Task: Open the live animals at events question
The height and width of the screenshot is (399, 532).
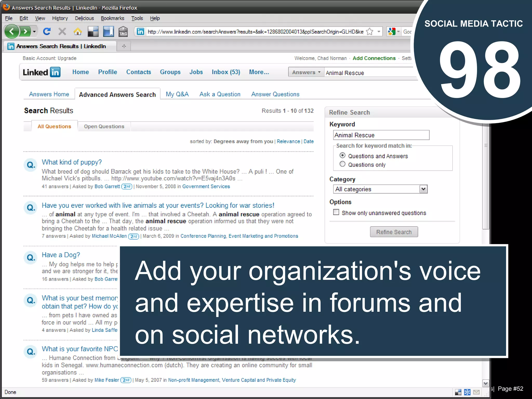Action: coord(158,205)
